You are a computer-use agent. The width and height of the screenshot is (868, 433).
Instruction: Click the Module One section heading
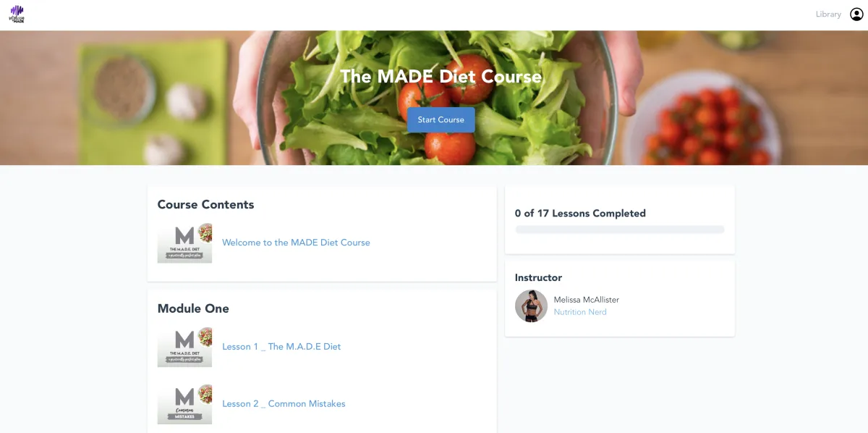pos(193,308)
